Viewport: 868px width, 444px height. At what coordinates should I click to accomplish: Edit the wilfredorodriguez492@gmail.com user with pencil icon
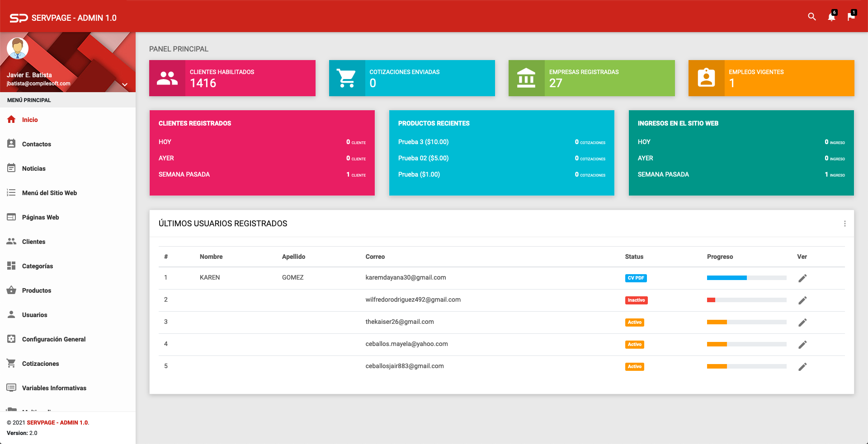pos(802,300)
